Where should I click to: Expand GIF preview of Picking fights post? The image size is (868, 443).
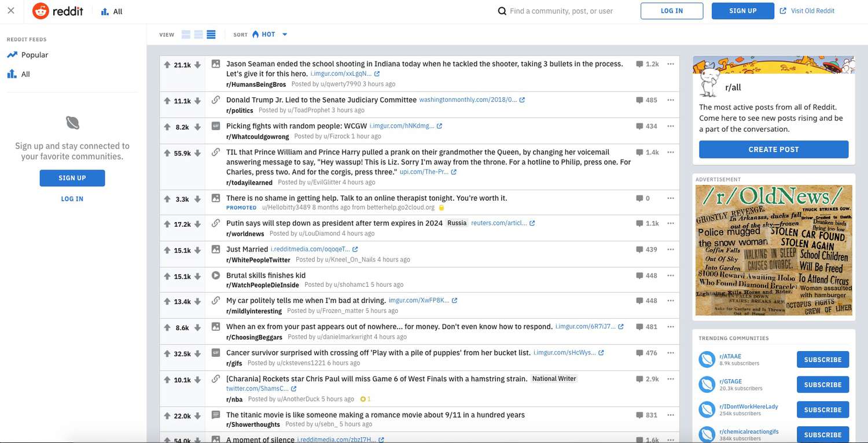coord(216,126)
